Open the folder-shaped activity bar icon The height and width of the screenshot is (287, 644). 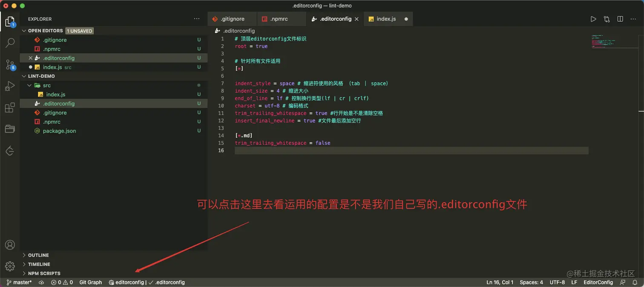pos(10,129)
